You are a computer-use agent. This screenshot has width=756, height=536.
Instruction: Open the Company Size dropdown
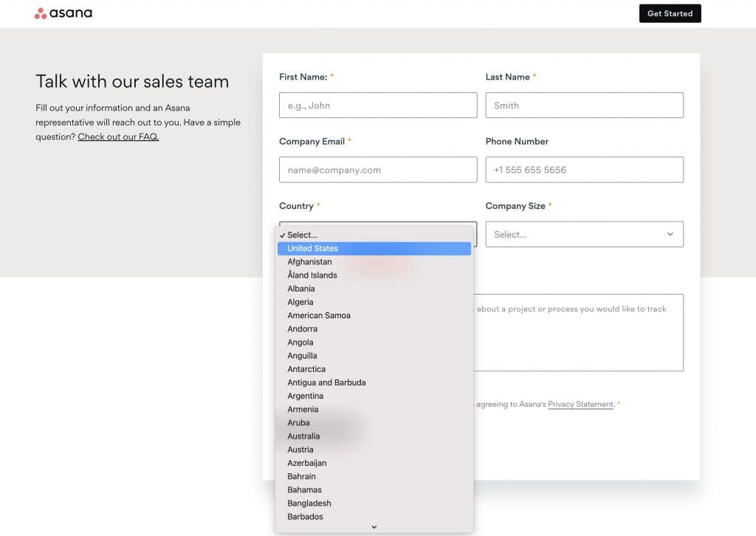[x=585, y=234]
